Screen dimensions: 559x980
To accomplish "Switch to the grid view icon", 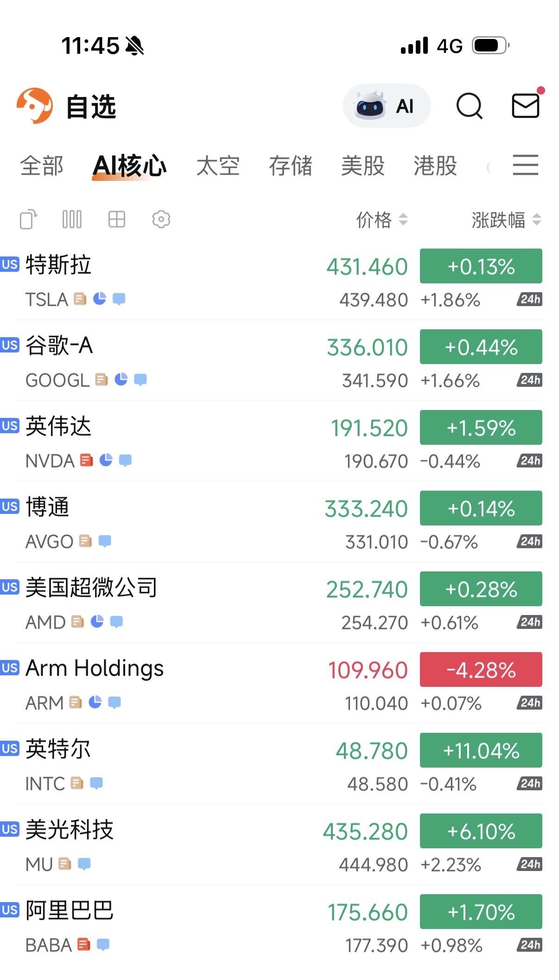I will [x=116, y=219].
